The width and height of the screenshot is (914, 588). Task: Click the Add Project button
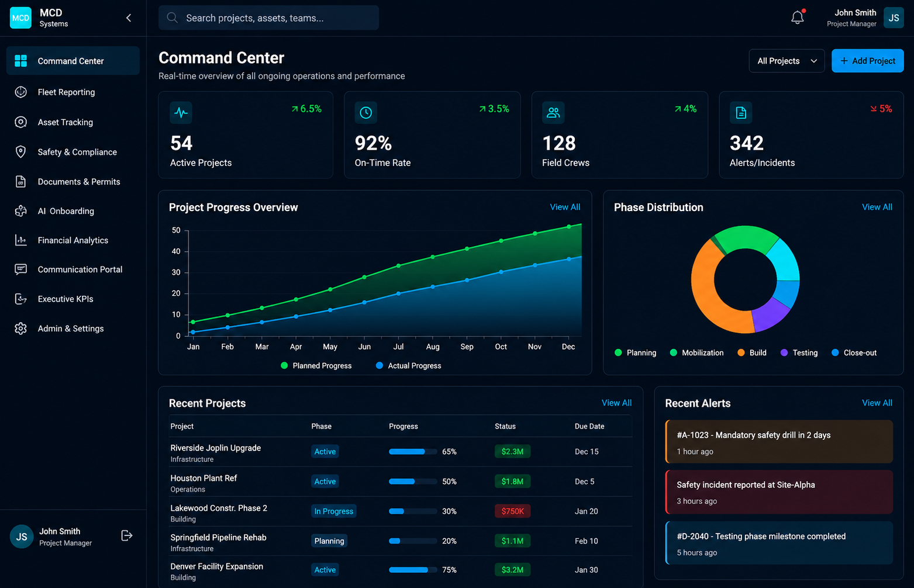point(868,61)
